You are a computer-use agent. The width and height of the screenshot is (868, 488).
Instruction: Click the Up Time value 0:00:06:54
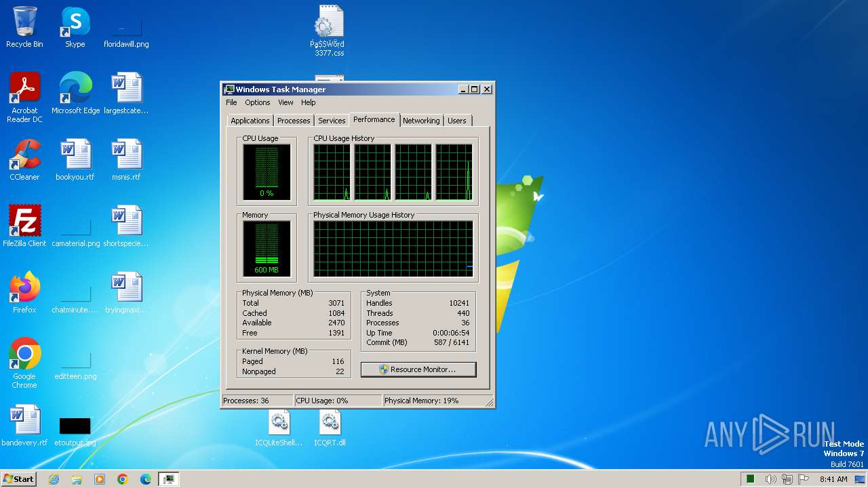tap(451, 333)
